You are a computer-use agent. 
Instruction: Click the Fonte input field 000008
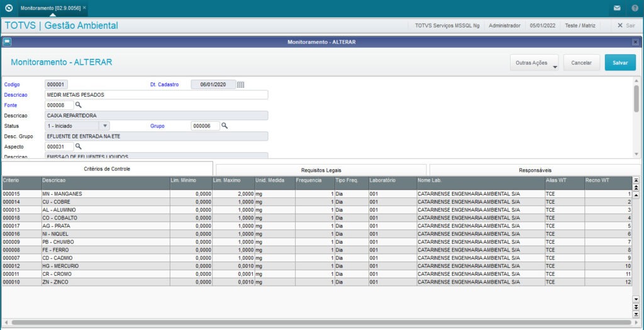(60, 106)
